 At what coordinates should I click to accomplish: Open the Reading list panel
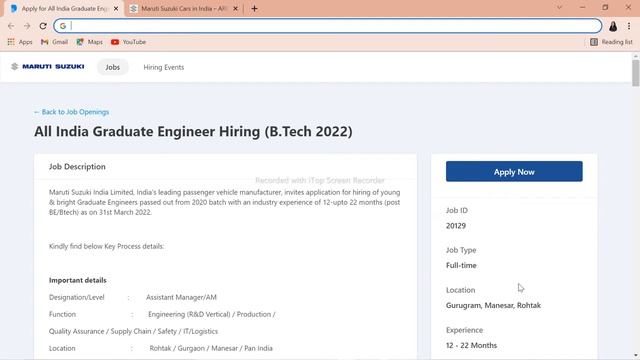pos(611,42)
